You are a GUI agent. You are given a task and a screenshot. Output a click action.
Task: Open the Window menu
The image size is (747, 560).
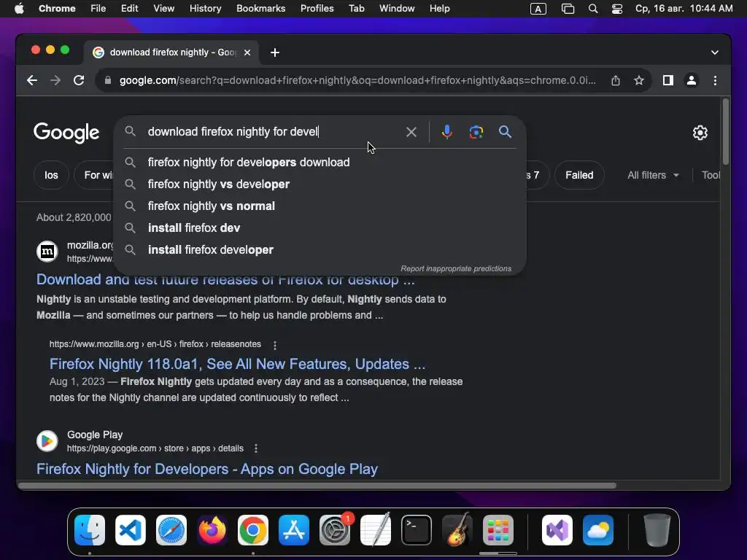click(397, 9)
